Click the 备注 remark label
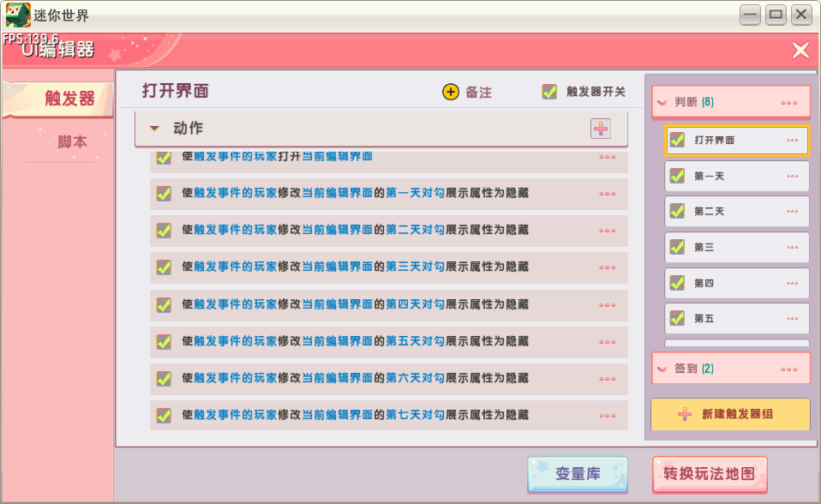 tap(478, 93)
